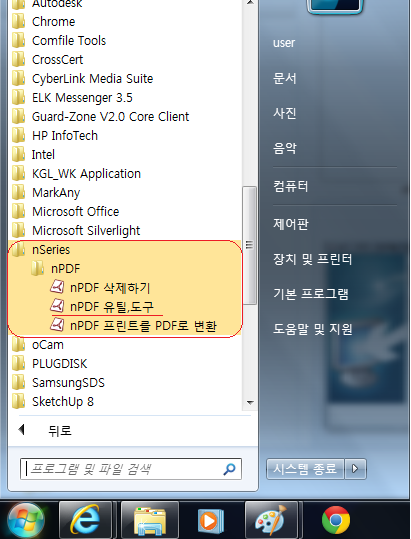Click the nPDF 프린트를 PDF로 변환 icon
The width and height of the screenshot is (411, 539).
point(57,324)
